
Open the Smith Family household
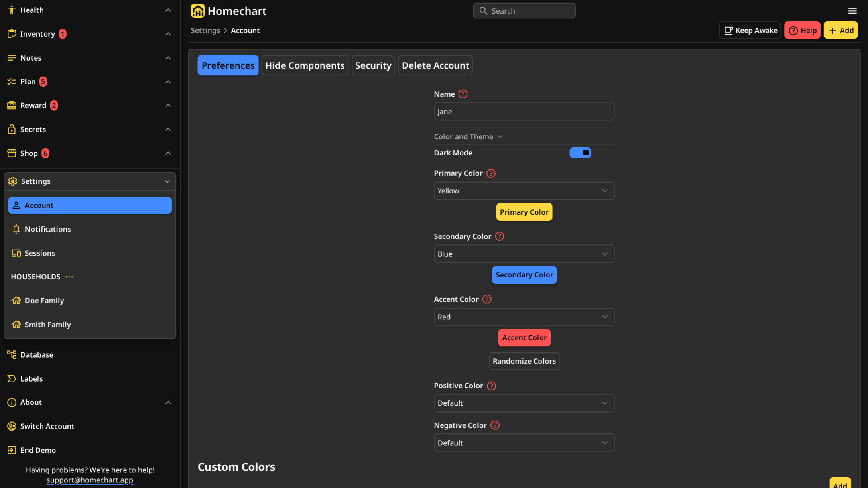(90, 325)
